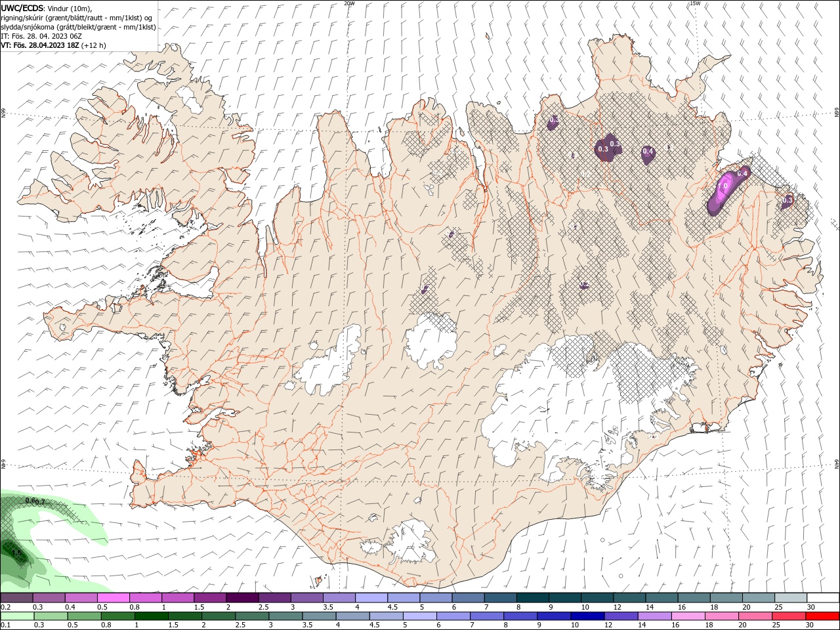Select the rain legend swatch starting at 7
The height and width of the screenshot is (630, 840).
(486, 616)
